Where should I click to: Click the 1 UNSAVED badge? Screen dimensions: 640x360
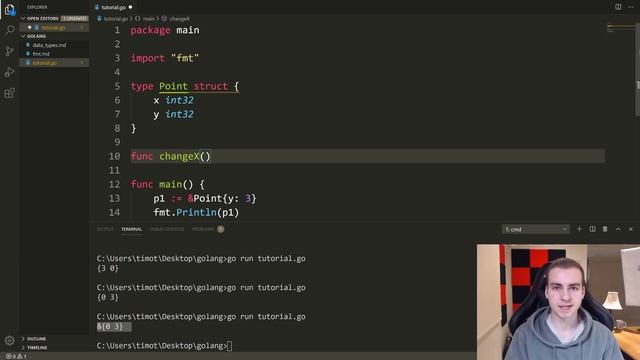(x=74, y=18)
